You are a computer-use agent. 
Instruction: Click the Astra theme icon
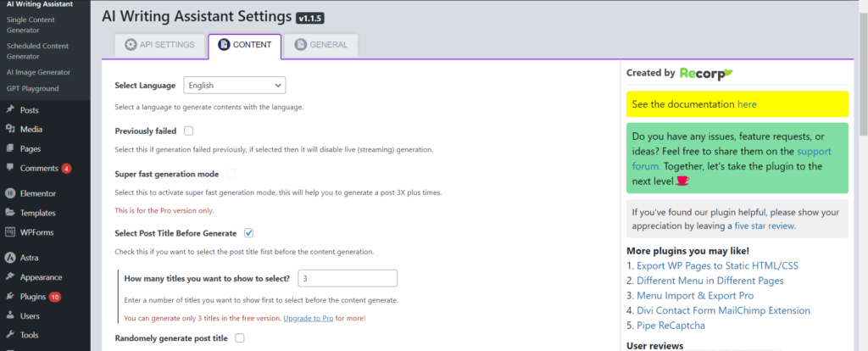pyautogui.click(x=10, y=258)
